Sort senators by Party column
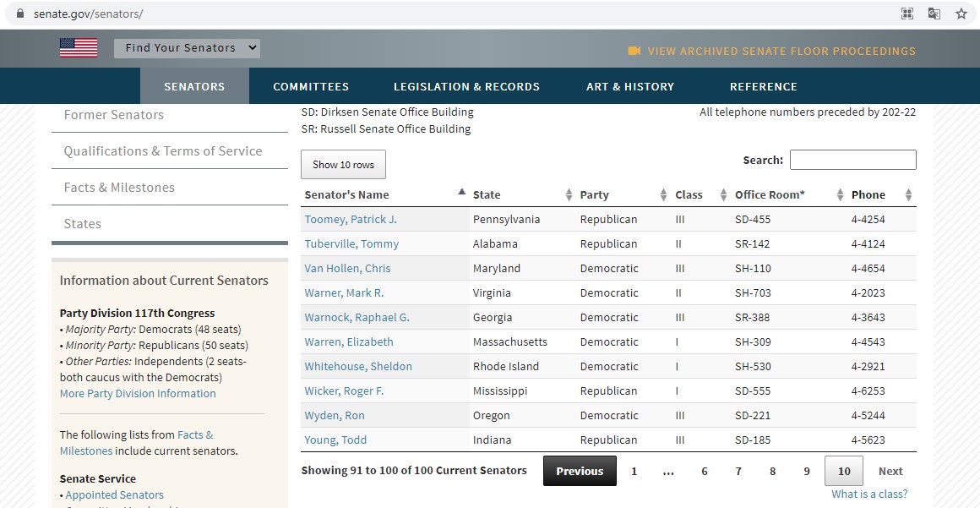Image resolution: width=980 pixels, height=508 pixels. [663, 195]
